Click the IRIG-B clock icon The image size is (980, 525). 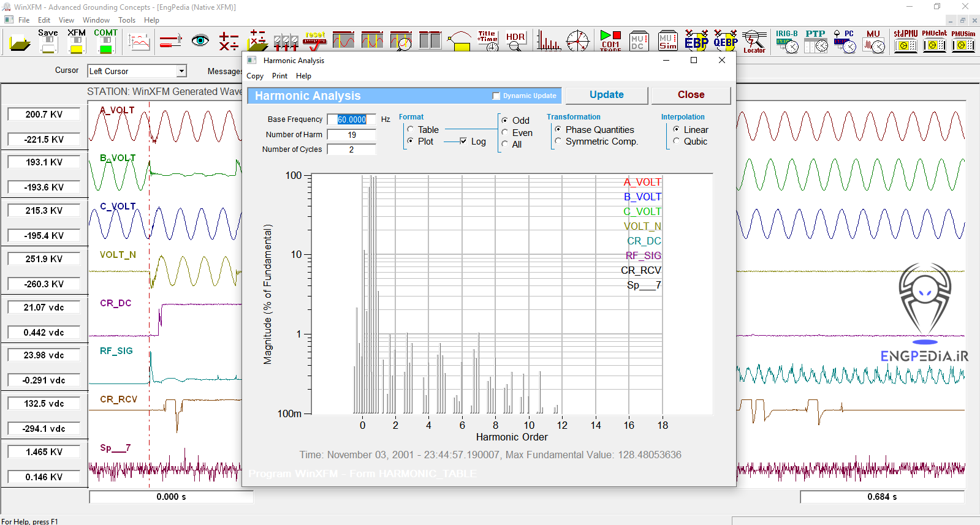coord(787,41)
